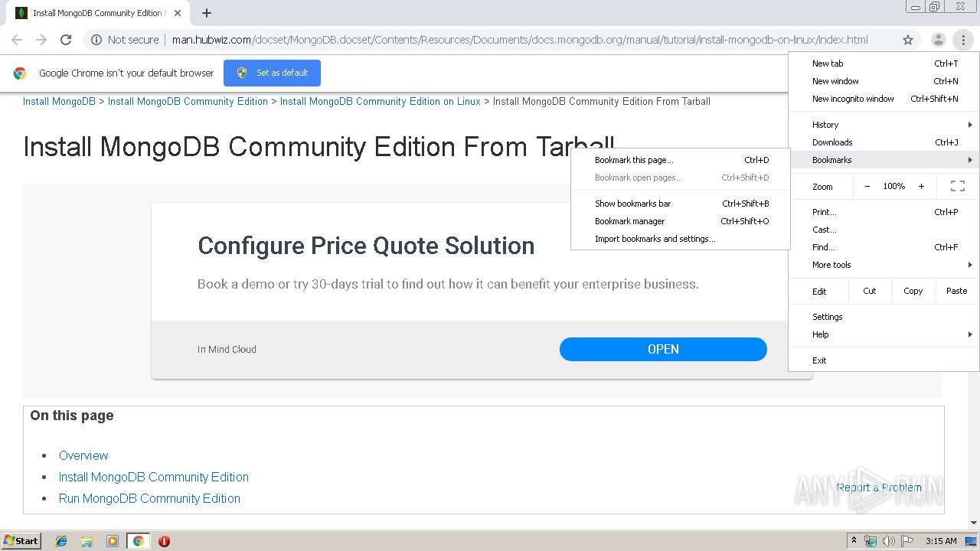The height and width of the screenshot is (551, 980).
Task: Toggle Show bookmarks bar
Action: pos(680,204)
